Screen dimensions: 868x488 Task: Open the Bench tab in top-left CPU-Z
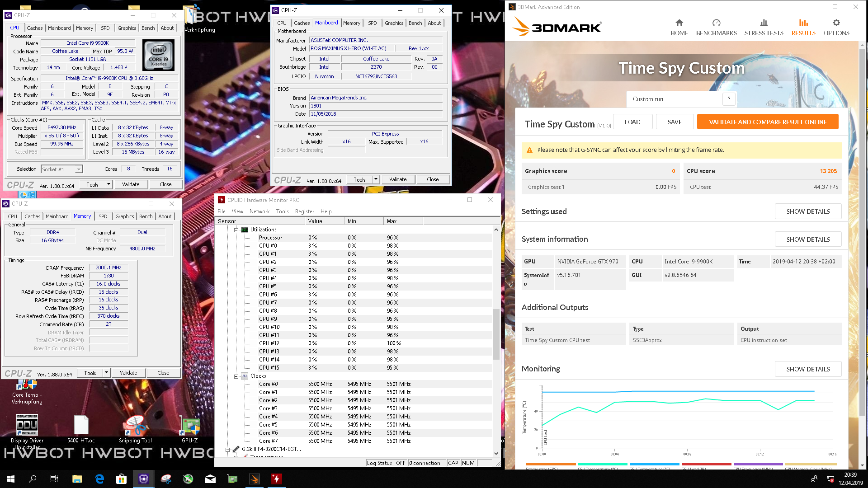pyautogui.click(x=148, y=28)
